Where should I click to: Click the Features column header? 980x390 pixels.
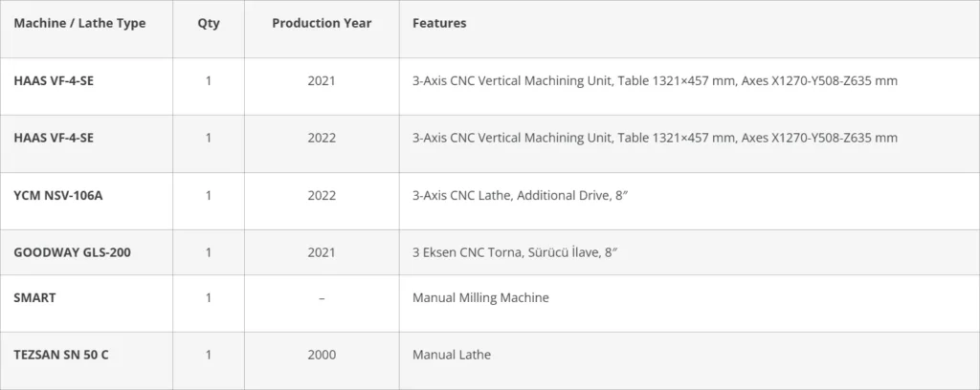click(439, 24)
